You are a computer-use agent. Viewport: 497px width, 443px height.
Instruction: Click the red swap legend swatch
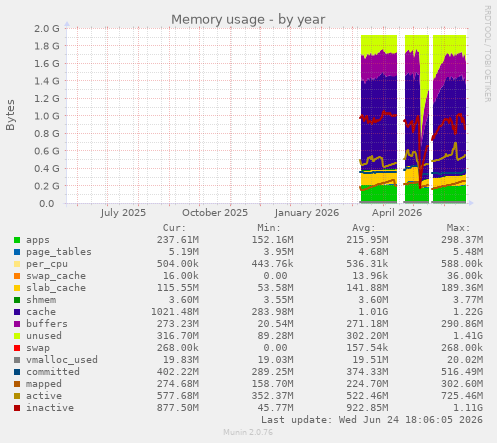pyautogui.click(x=17, y=348)
